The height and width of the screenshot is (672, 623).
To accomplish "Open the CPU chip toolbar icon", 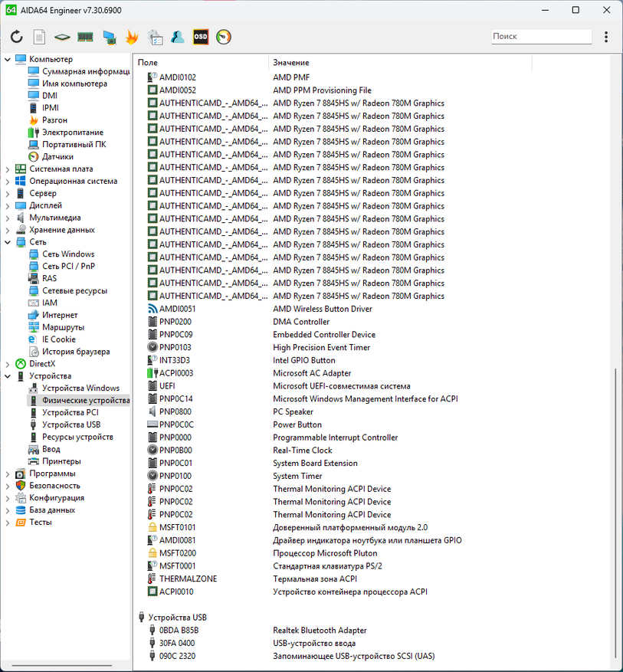I will click(62, 38).
